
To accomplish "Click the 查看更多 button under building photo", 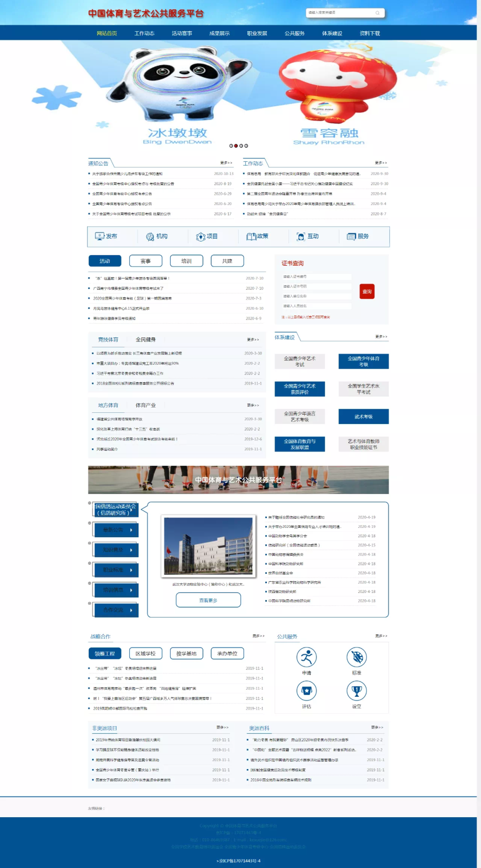I will click(x=208, y=600).
